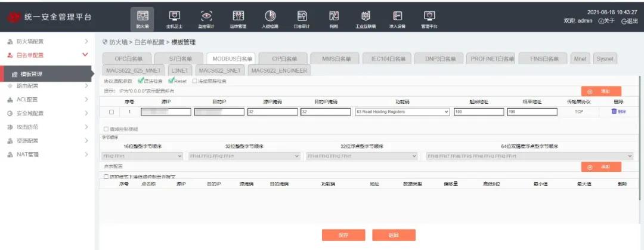Open the 64位双精度浮点型字节顺序 dropdown

(530, 156)
